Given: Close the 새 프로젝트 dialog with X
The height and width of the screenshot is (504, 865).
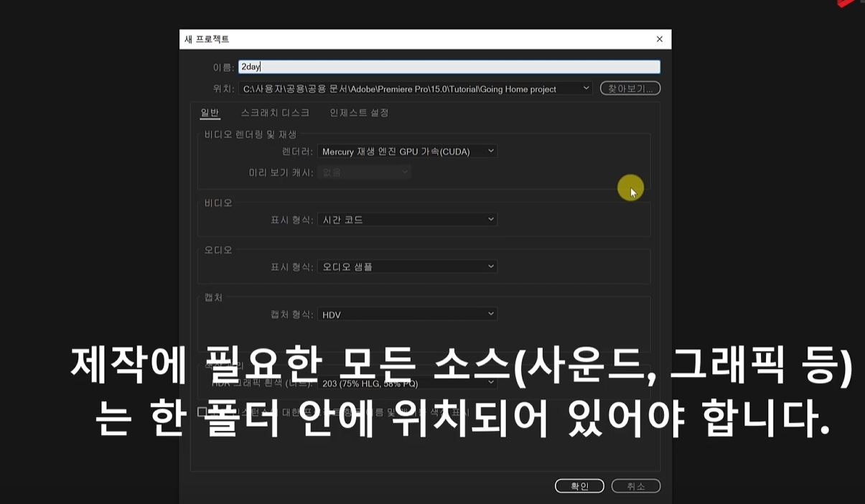Looking at the screenshot, I should pyautogui.click(x=659, y=39).
